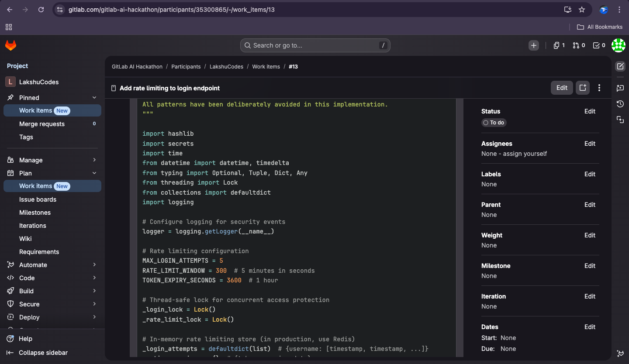Expand the Secure section
629x364 pixels.
click(x=52, y=304)
